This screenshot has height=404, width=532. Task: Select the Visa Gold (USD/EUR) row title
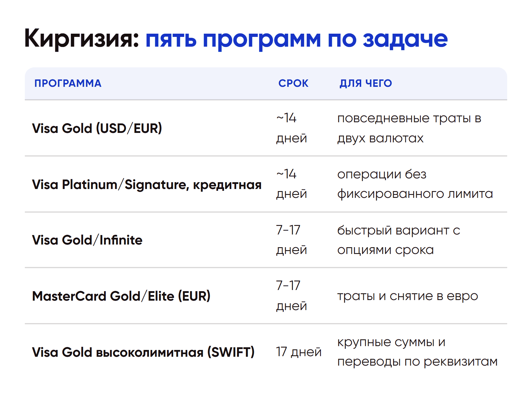tap(97, 128)
